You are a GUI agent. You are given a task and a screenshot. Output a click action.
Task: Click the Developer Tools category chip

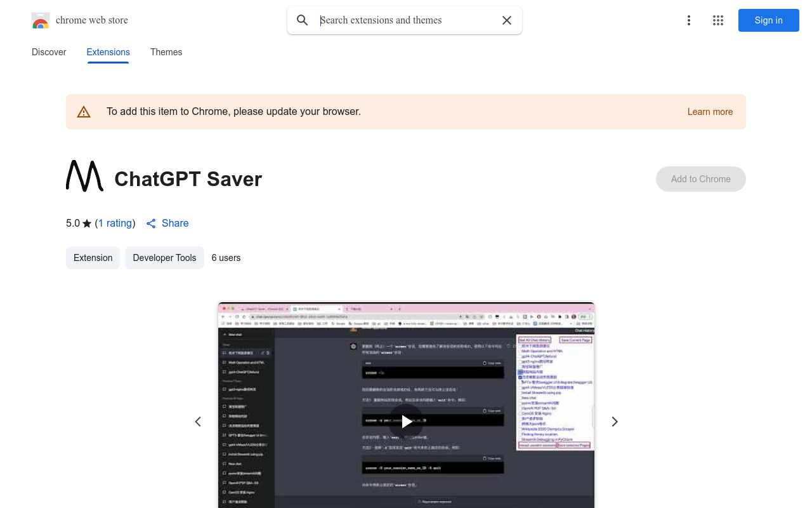coord(164,258)
